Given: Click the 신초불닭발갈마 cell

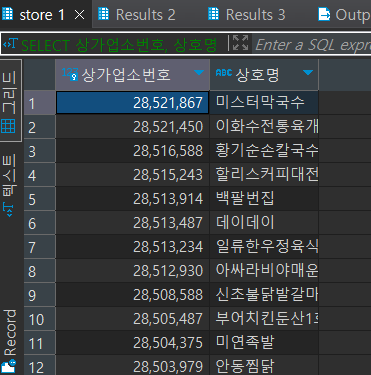Looking at the screenshot, I should point(264,295).
